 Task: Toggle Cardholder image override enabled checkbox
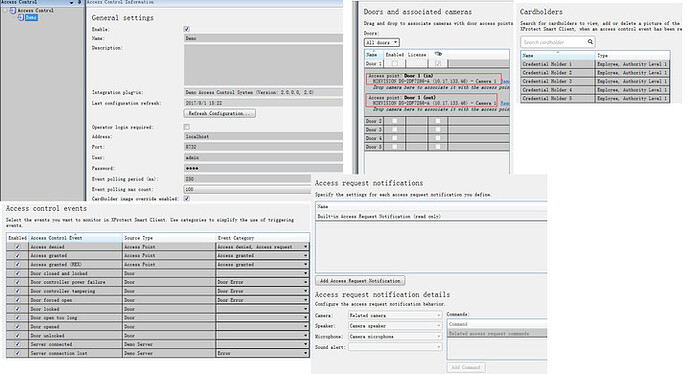click(187, 198)
